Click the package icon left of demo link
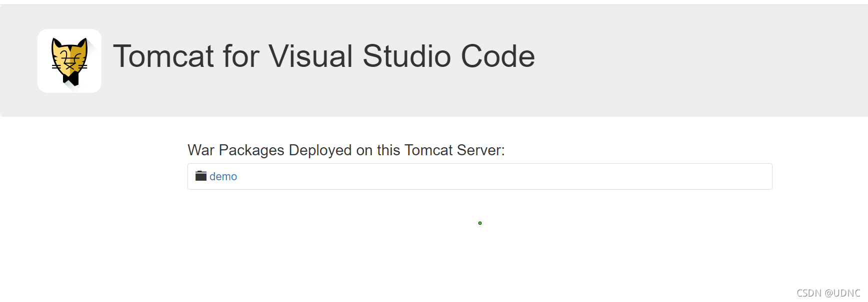Viewport: 868px width, 302px height. pyautogui.click(x=200, y=176)
